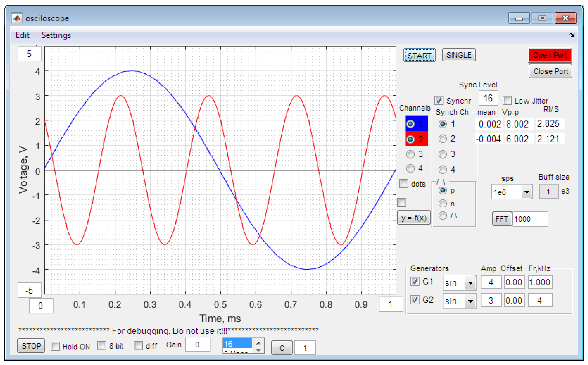588x365 pixels.
Task: Click the MATLAB icon in the title bar
Action: 17,18
